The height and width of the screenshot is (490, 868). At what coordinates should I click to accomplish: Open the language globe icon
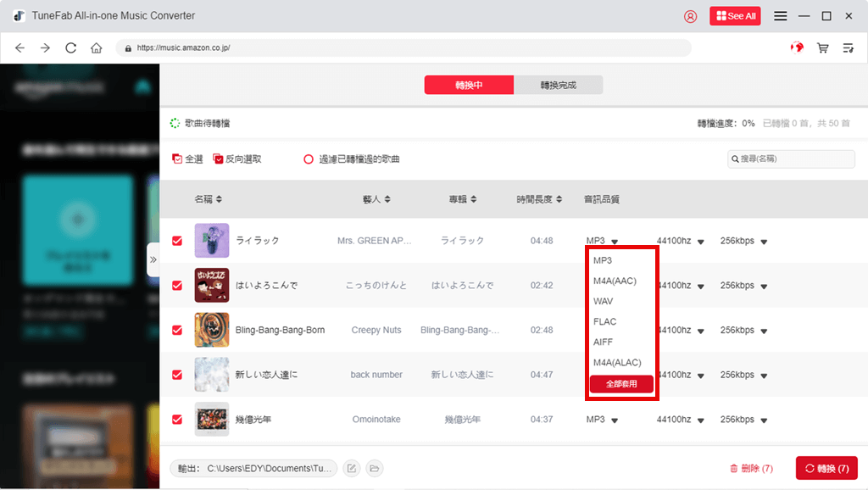(797, 47)
